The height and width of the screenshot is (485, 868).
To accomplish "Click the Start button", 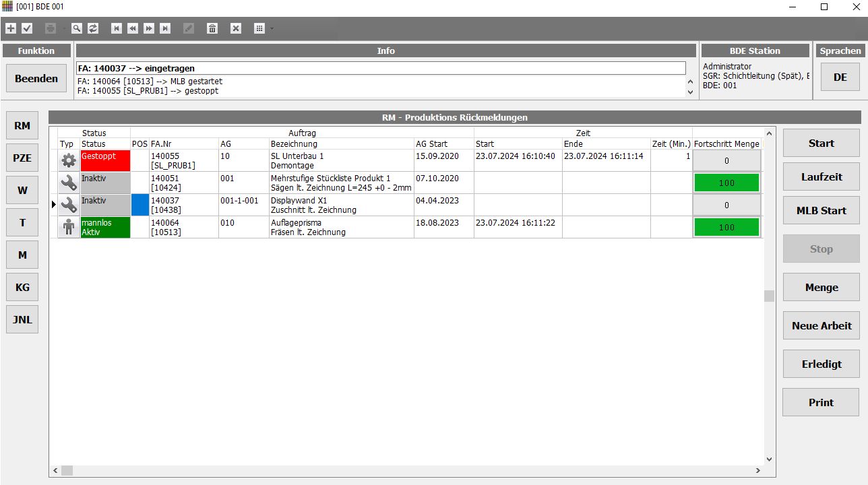I will 821,143.
